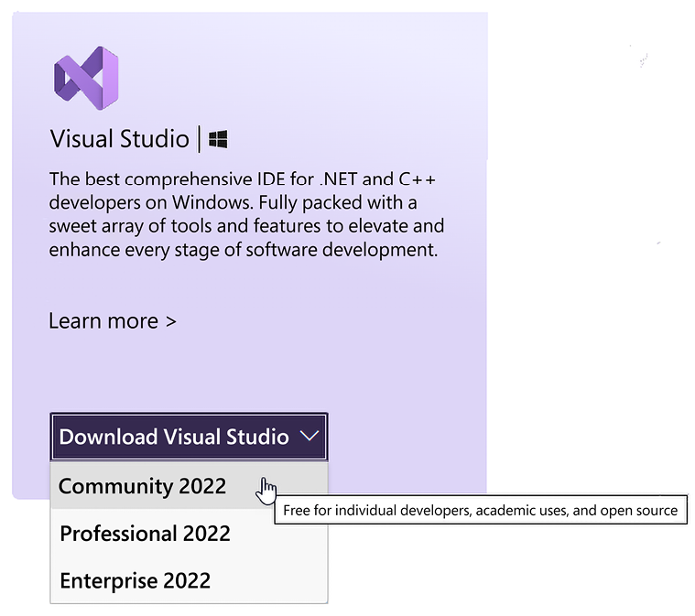Image resolution: width=695 pixels, height=616 pixels.
Task: Click the word Studio in the dark button
Action: point(257,437)
